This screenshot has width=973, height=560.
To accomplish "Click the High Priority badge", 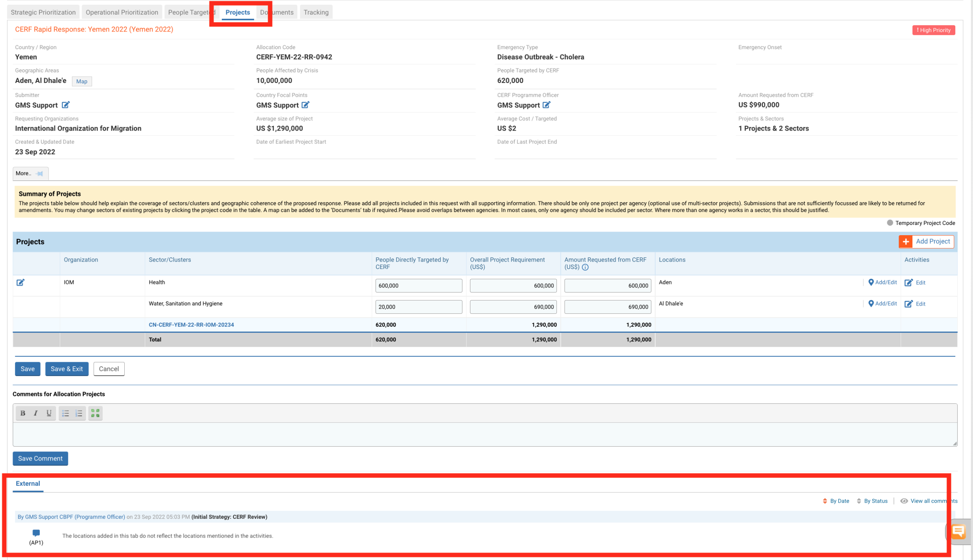I will 933,30.
